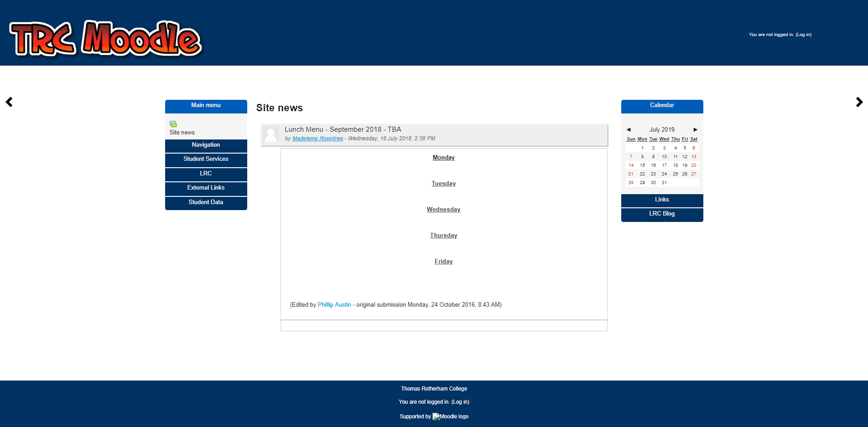This screenshot has height=427, width=868.
Task: Click Log in link in header
Action: 803,35
